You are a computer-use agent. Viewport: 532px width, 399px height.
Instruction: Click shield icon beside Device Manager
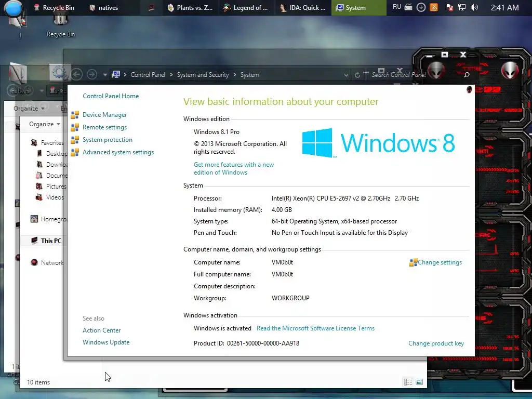pos(75,115)
